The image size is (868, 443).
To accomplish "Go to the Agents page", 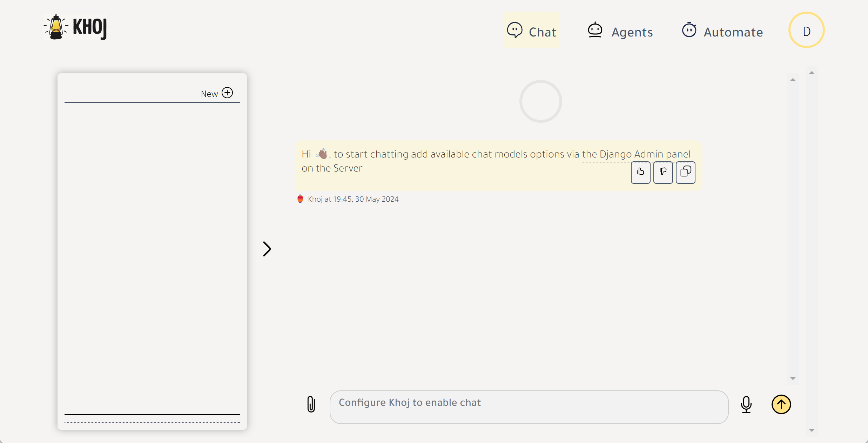I will click(x=620, y=31).
